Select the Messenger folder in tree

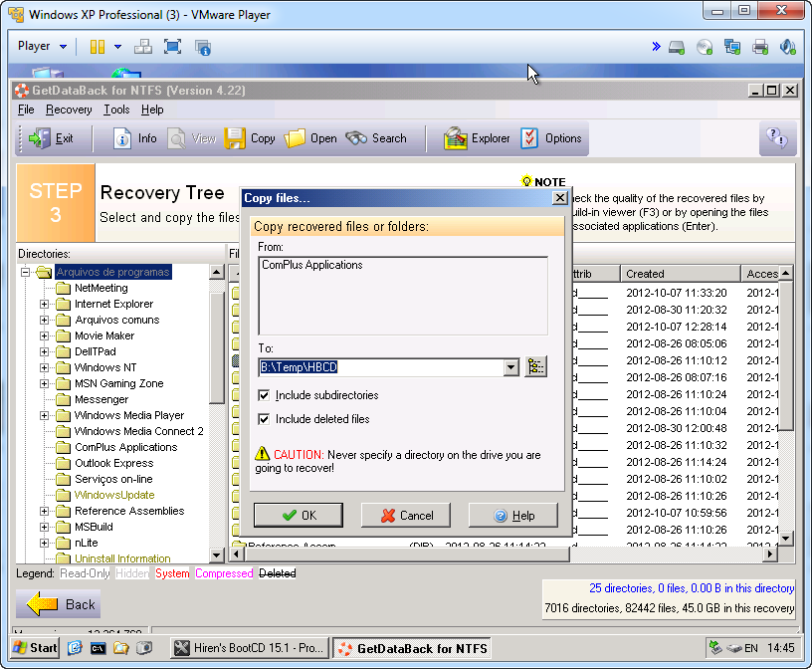coord(101,399)
